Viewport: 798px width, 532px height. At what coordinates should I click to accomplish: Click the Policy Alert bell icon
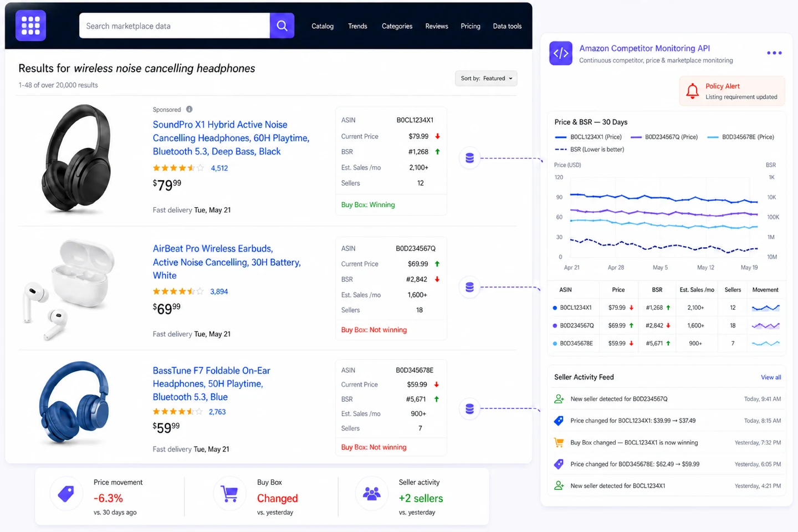[x=692, y=91]
